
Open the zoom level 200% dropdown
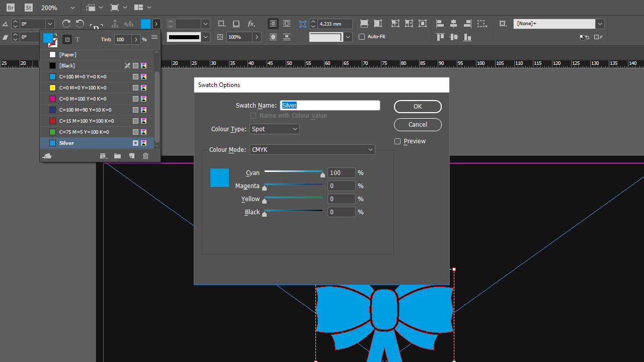[x=72, y=8]
